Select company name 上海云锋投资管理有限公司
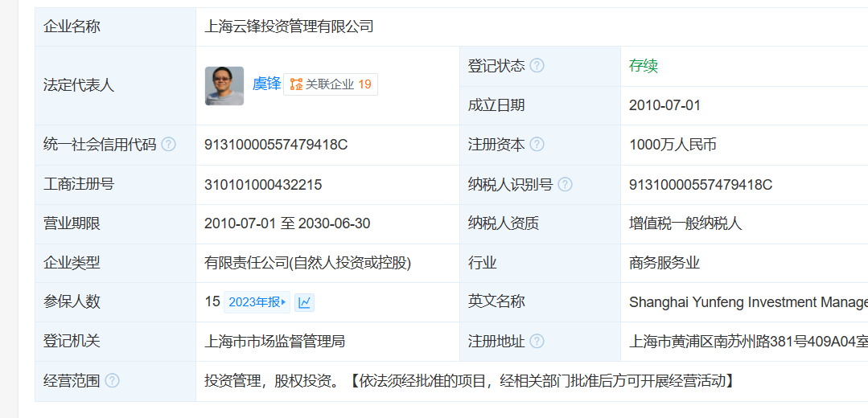The height and width of the screenshot is (418, 868). click(289, 26)
